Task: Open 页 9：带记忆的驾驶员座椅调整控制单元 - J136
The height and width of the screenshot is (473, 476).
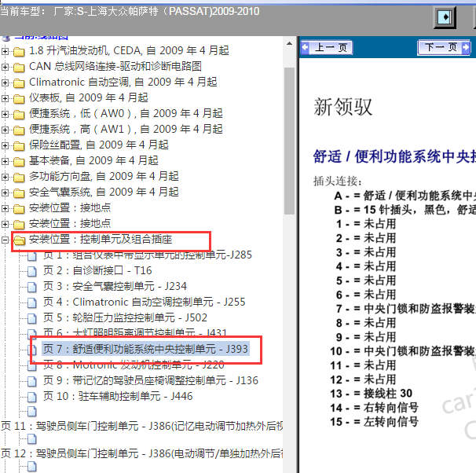Action: pos(151,381)
